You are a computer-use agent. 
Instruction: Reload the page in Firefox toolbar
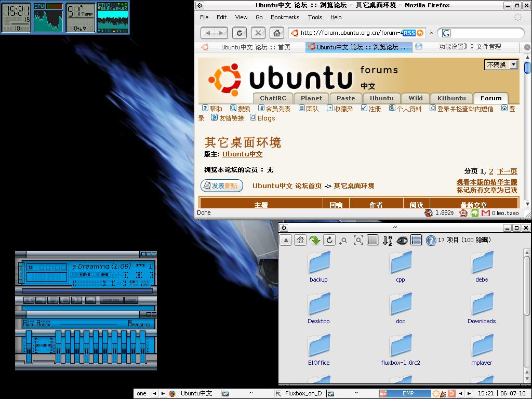[240, 33]
